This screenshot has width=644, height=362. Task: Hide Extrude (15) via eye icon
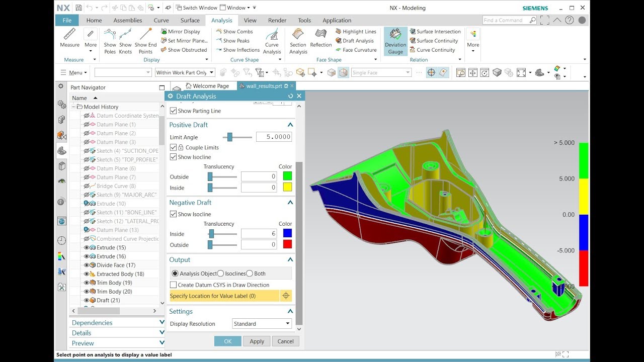[87, 247]
